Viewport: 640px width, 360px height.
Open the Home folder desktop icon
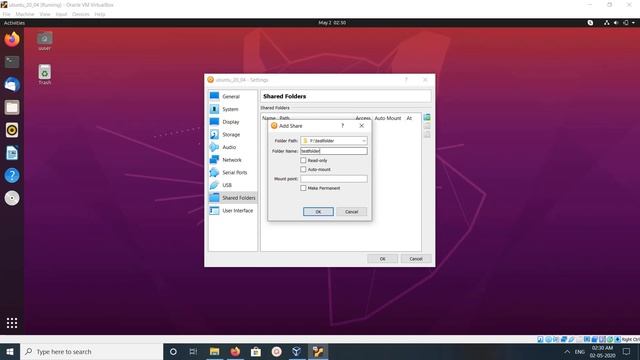[x=44, y=41]
